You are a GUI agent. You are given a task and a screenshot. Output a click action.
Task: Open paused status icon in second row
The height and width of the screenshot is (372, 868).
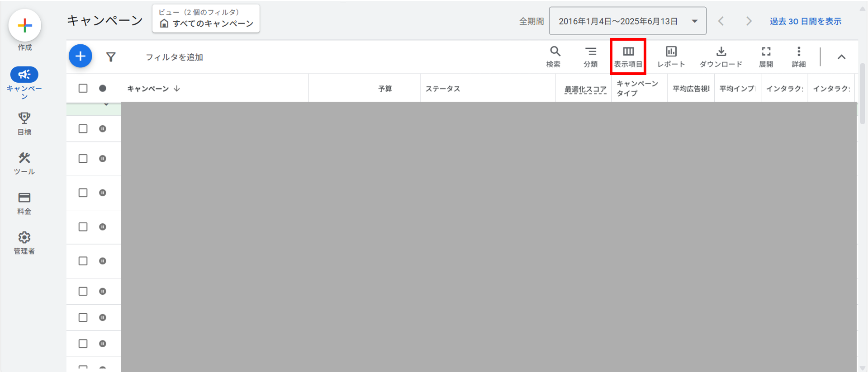(103, 159)
